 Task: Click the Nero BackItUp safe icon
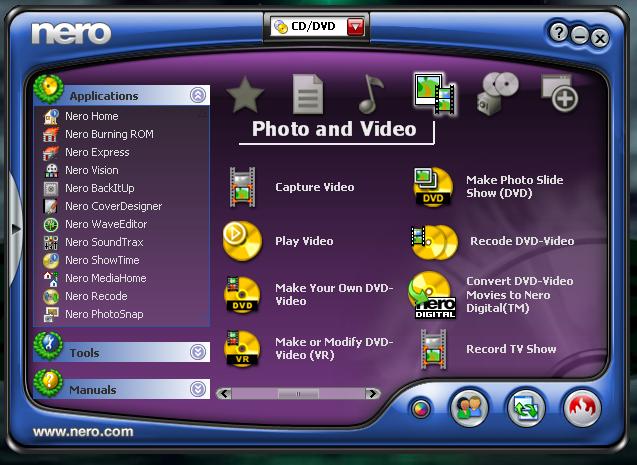tap(51, 188)
